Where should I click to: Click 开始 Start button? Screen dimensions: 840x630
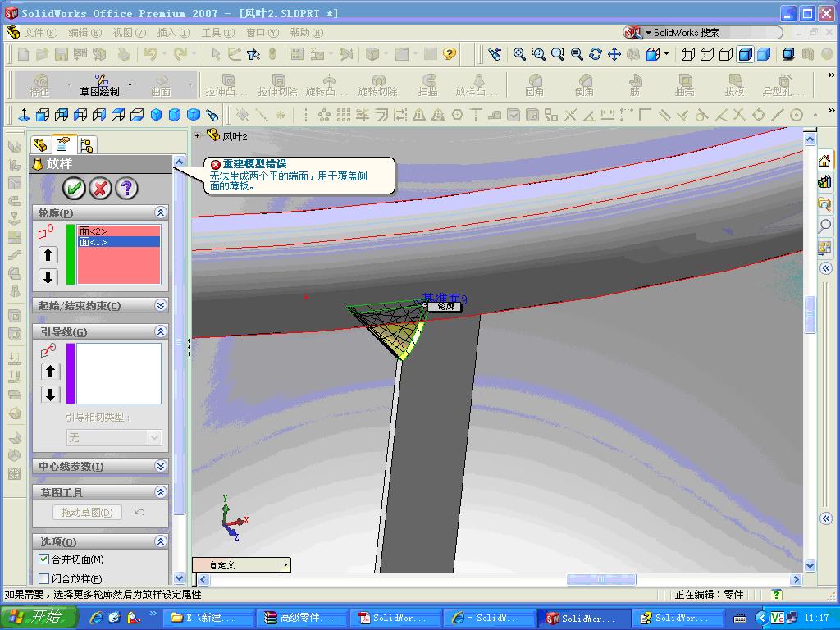39,617
